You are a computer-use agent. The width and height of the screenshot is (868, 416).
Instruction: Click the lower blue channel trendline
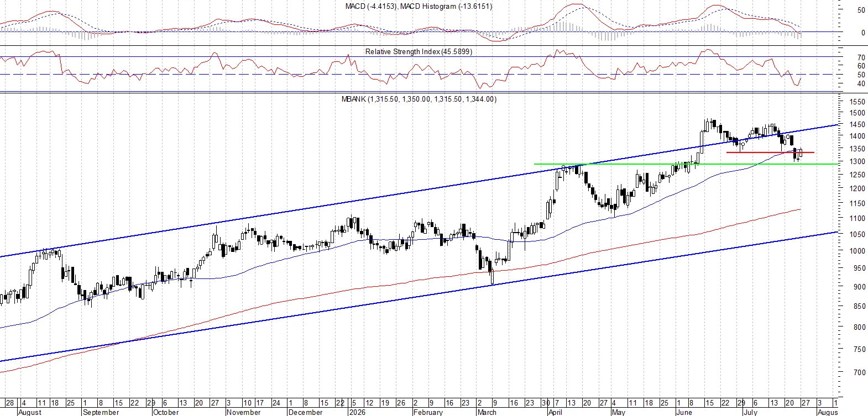pos(419,297)
